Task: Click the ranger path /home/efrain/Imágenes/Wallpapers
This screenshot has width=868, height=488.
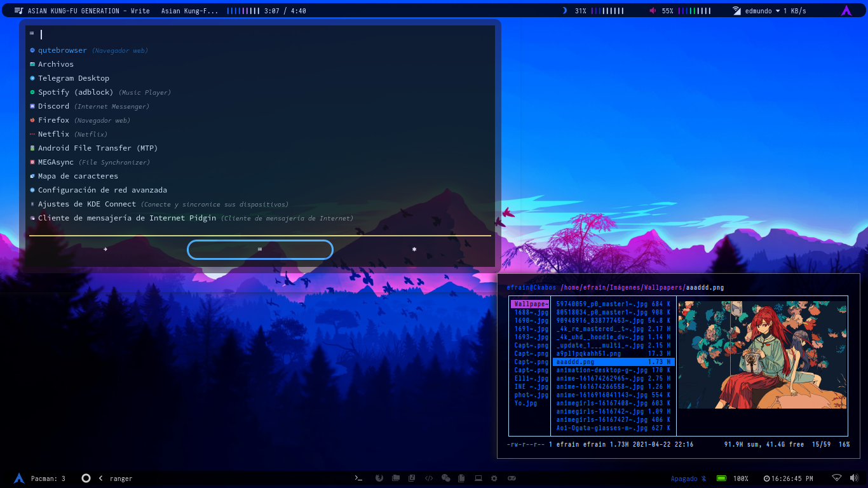Action: pos(622,288)
